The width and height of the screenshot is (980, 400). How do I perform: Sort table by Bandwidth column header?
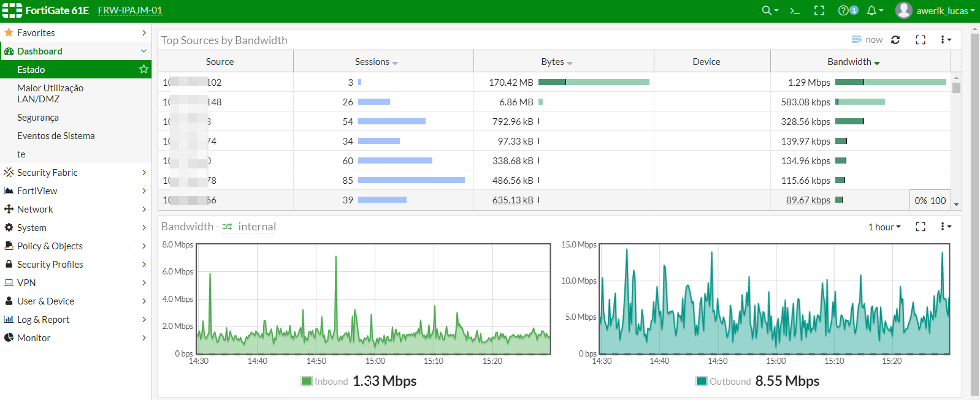[853, 61]
